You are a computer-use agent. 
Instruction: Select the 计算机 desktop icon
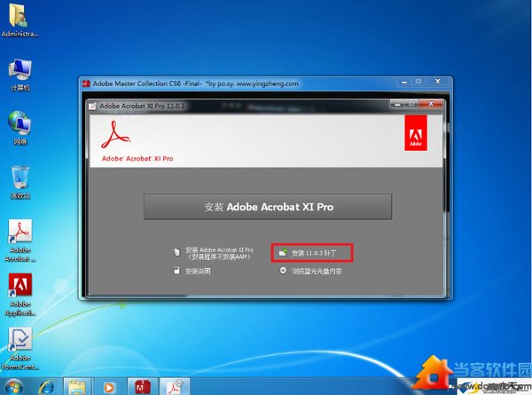coord(20,75)
